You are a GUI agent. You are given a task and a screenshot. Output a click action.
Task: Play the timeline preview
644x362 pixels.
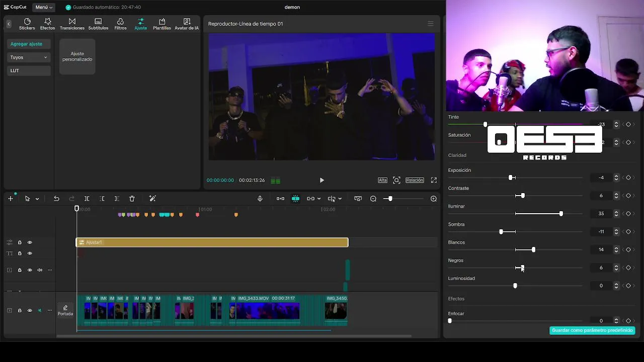322,180
